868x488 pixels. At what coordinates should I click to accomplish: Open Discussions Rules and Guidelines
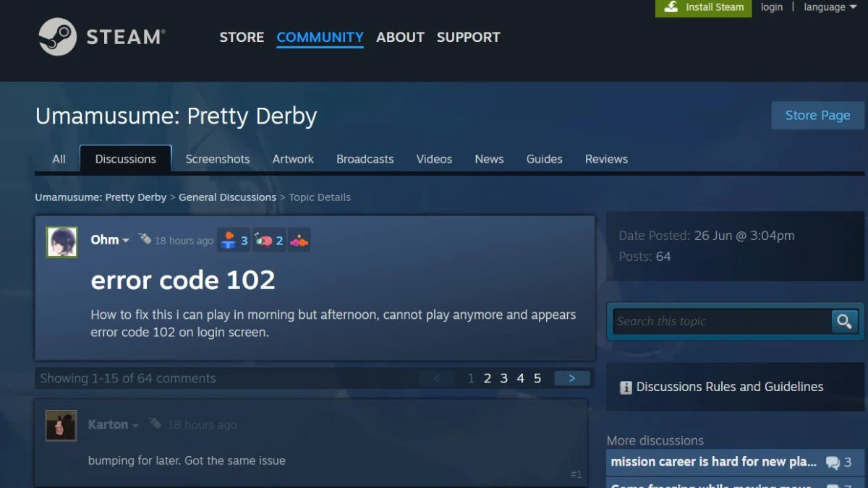click(730, 387)
